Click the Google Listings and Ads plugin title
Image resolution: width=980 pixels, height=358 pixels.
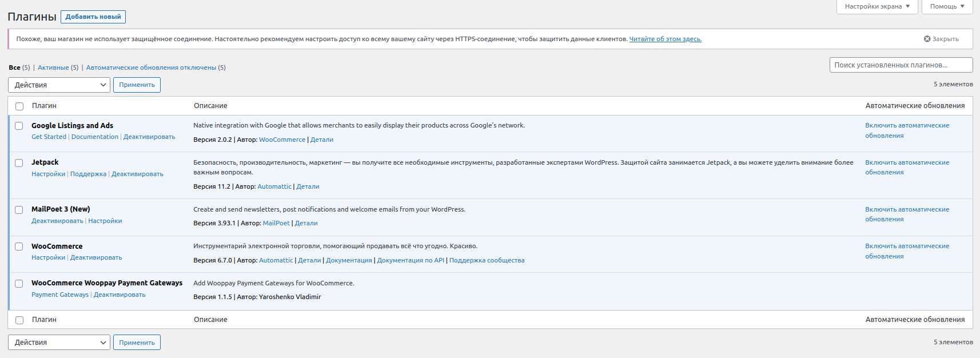pyautogui.click(x=72, y=126)
